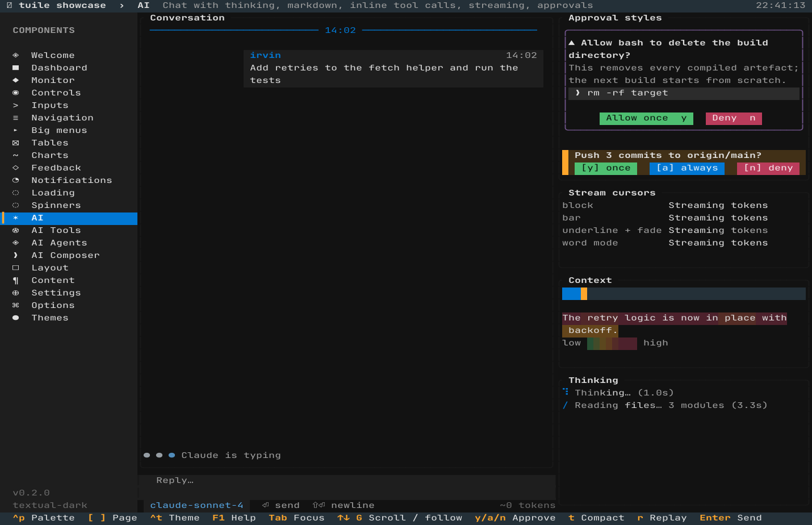Open Help from the footer bar

pos(234,518)
